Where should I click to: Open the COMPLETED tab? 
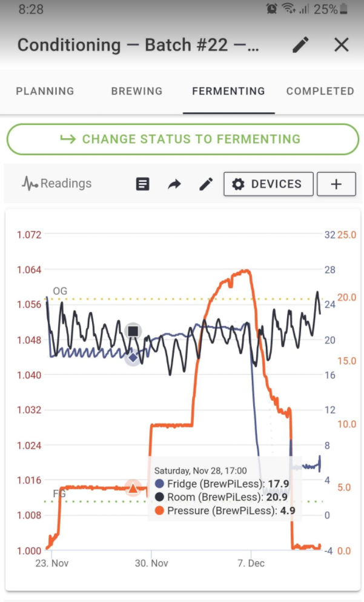(x=320, y=92)
